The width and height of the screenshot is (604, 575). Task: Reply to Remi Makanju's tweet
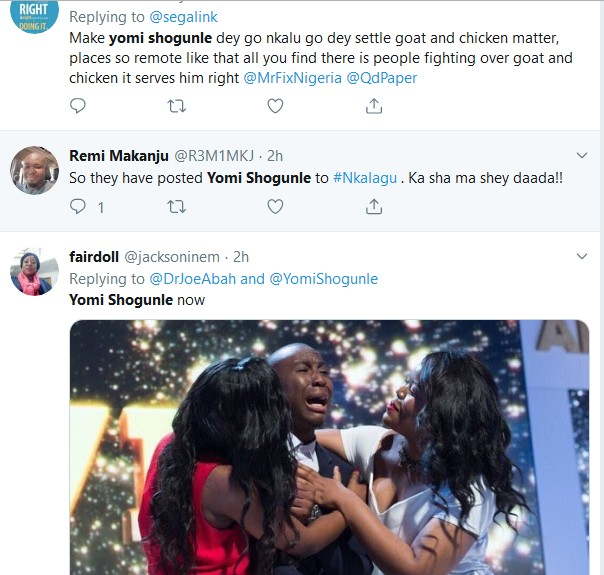[78, 206]
